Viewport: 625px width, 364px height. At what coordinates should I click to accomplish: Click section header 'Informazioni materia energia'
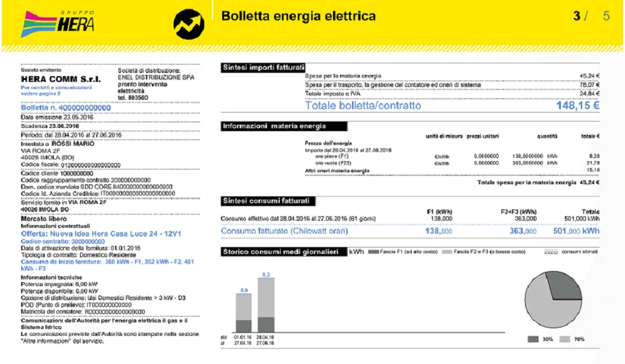point(284,126)
